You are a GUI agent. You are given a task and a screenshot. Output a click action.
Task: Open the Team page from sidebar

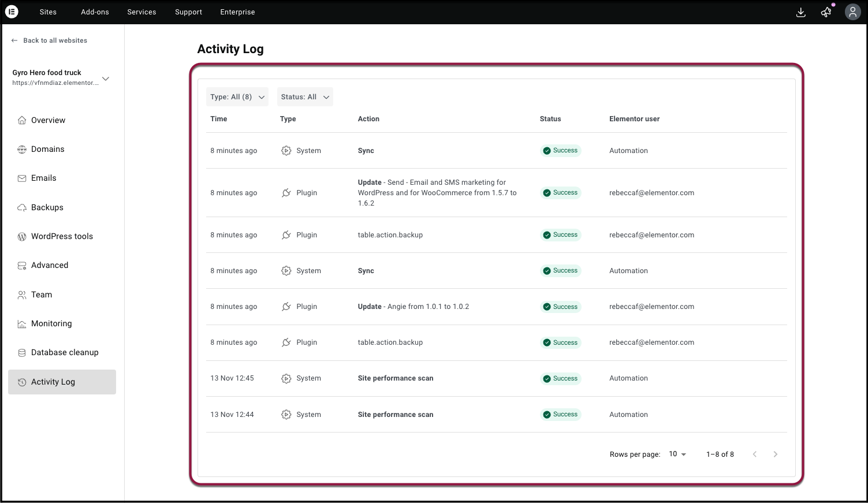tap(42, 295)
